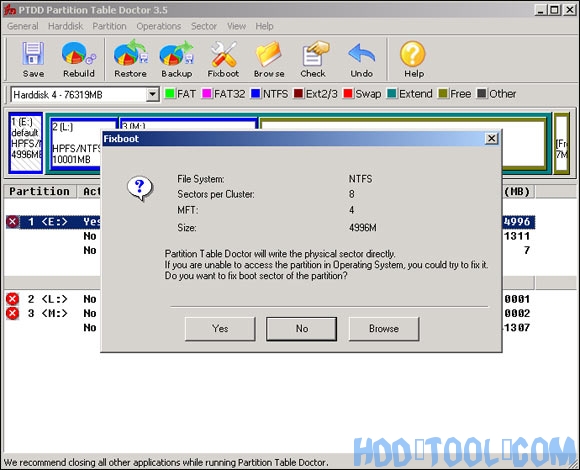Click the red Swap legend swatch

[x=348, y=93]
